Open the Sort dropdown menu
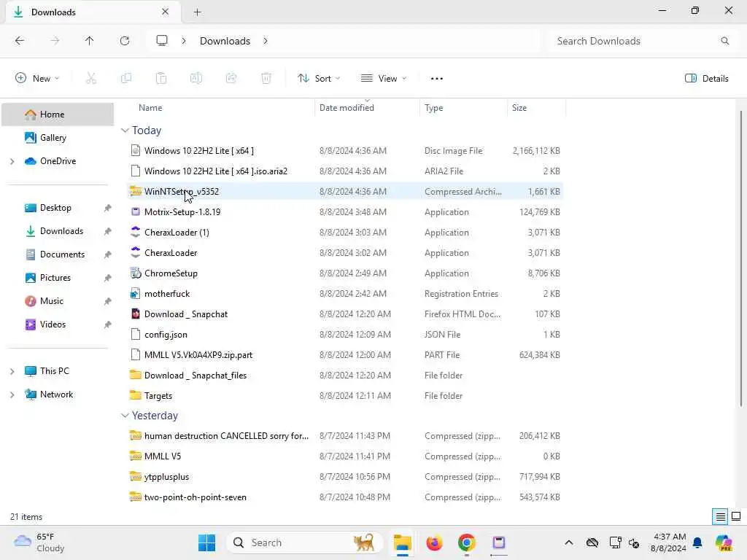Image resolution: width=747 pixels, height=560 pixels. point(320,79)
